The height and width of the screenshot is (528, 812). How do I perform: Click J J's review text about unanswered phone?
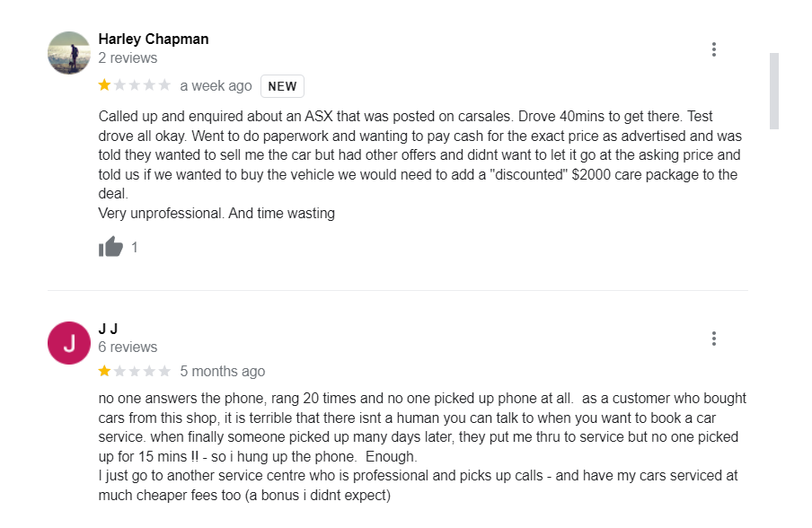pyautogui.click(x=422, y=446)
